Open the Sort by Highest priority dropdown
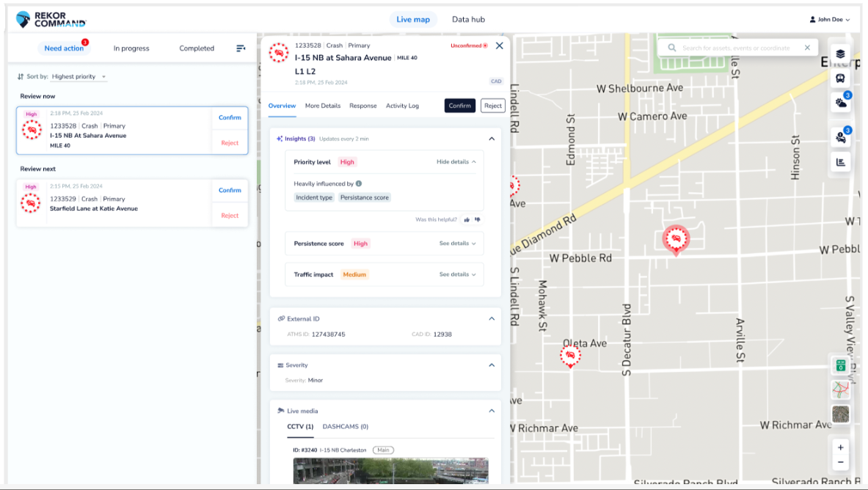This screenshot has width=868, height=490. (x=79, y=76)
